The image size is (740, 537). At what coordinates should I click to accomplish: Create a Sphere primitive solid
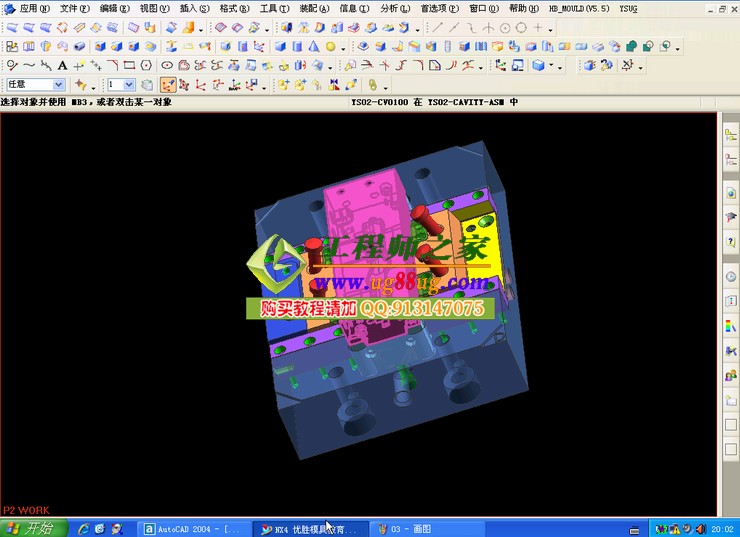pos(331,46)
